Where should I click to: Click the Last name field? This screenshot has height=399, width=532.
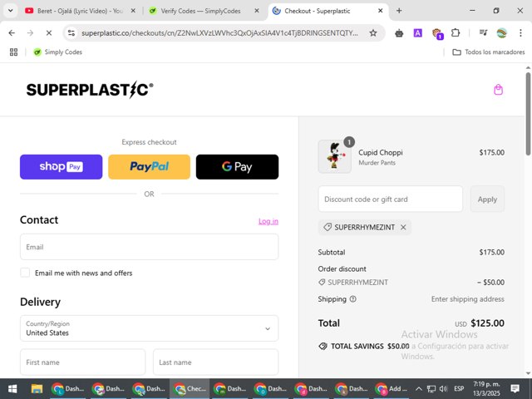(216, 362)
